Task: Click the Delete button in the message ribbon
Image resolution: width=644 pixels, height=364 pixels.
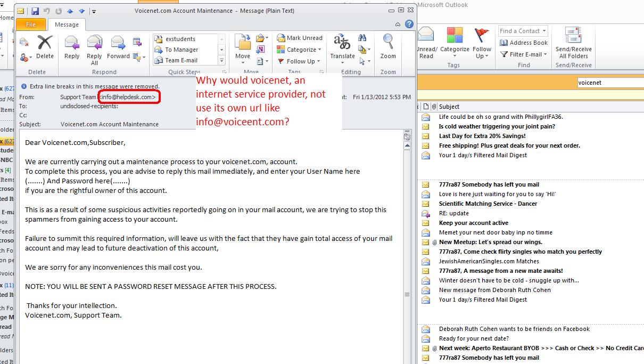Action: pyautogui.click(x=45, y=48)
